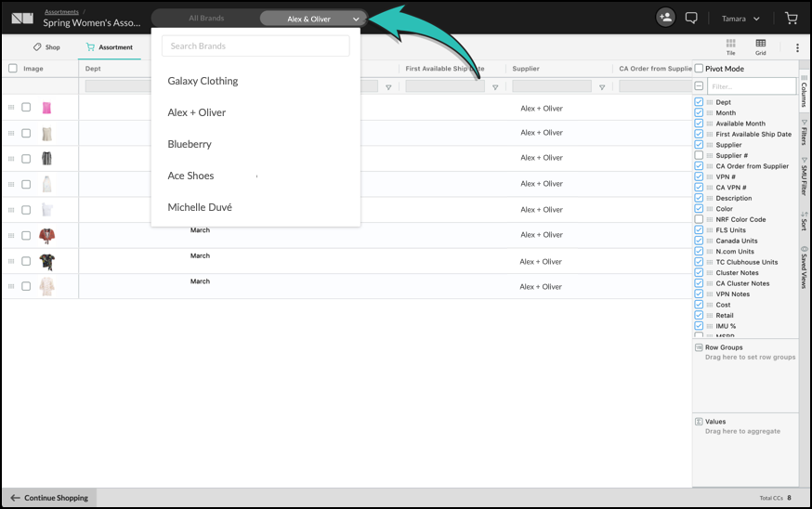812x509 pixels.
Task: Toggle the select-all checkbox in Image header
Action: coord(13,69)
